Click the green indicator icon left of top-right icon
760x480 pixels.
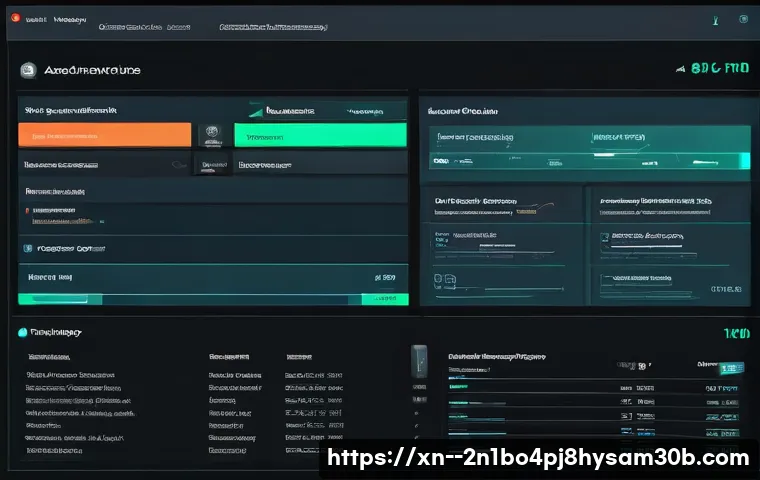click(715, 19)
